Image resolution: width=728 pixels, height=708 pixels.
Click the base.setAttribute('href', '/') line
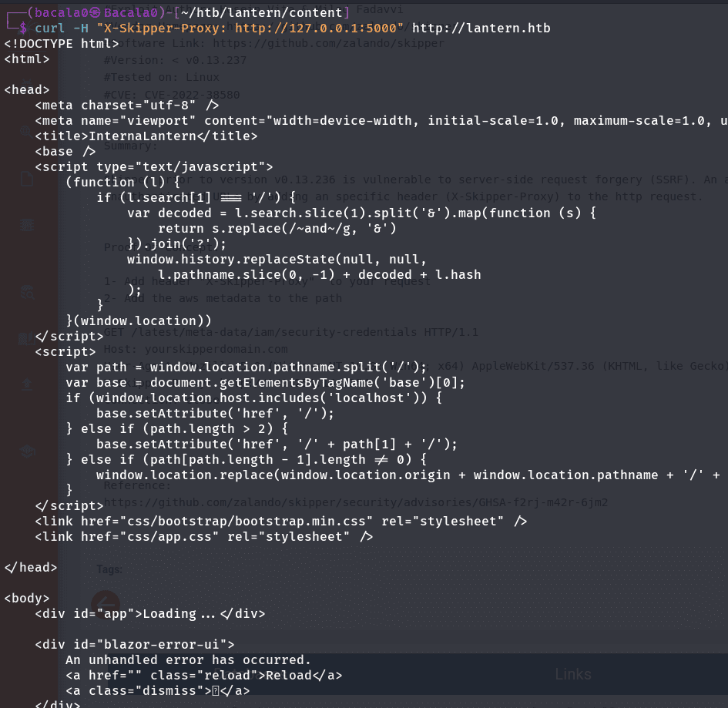[x=215, y=413]
